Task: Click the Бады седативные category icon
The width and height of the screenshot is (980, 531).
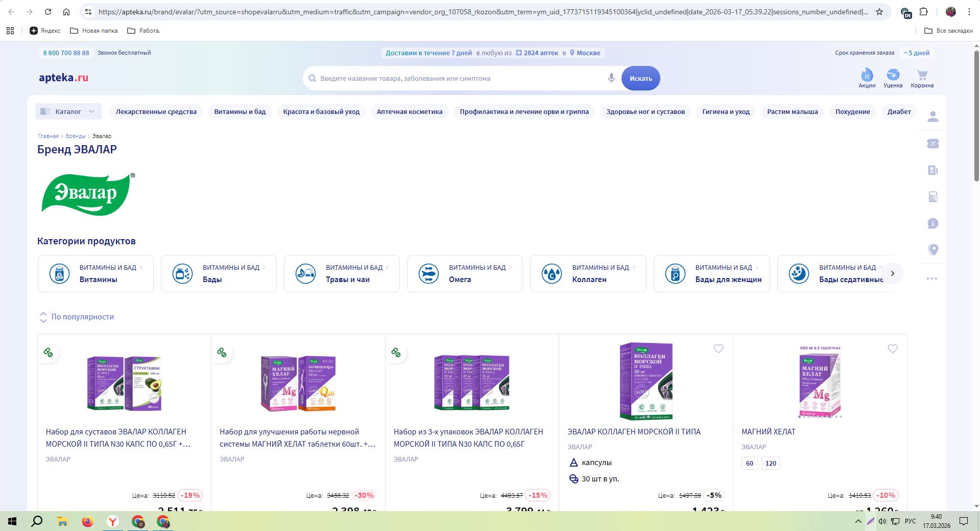Action: coord(799,273)
